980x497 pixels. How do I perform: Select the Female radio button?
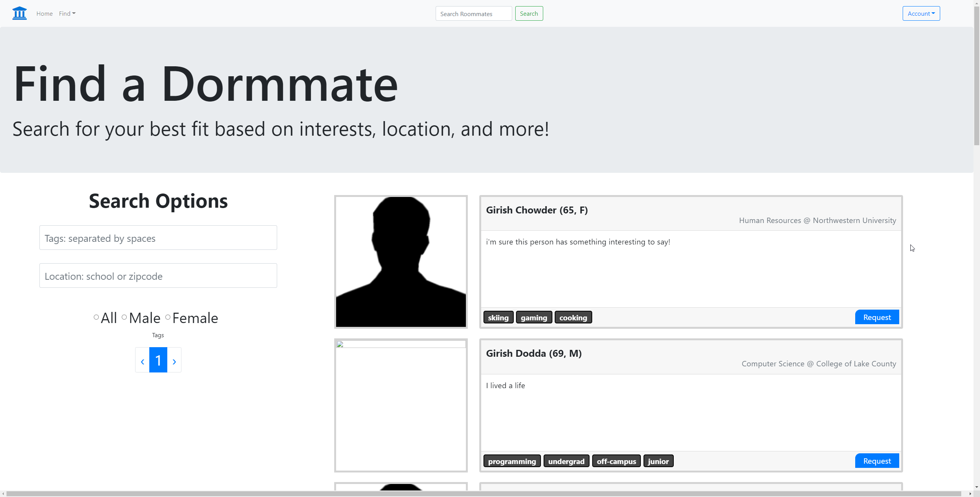(x=168, y=317)
